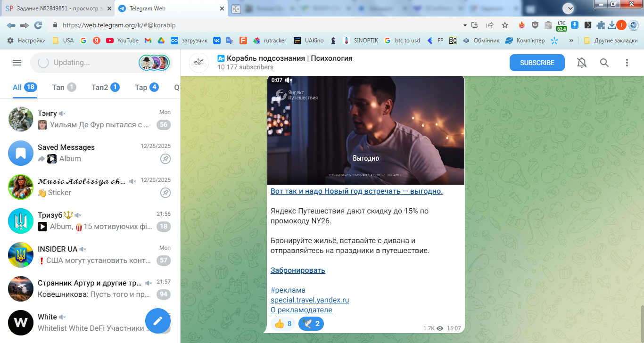Open the flame extension icon

point(522,25)
